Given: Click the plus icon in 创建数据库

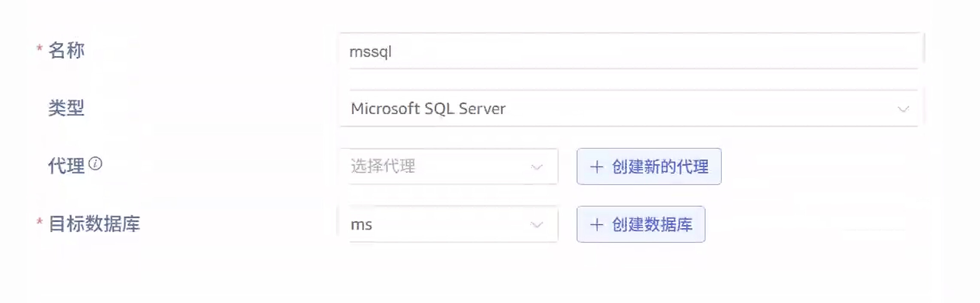Looking at the screenshot, I should tap(596, 224).
